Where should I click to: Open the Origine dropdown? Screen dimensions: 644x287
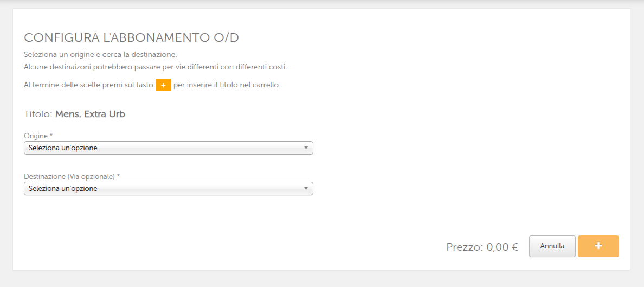pyautogui.click(x=168, y=148)
